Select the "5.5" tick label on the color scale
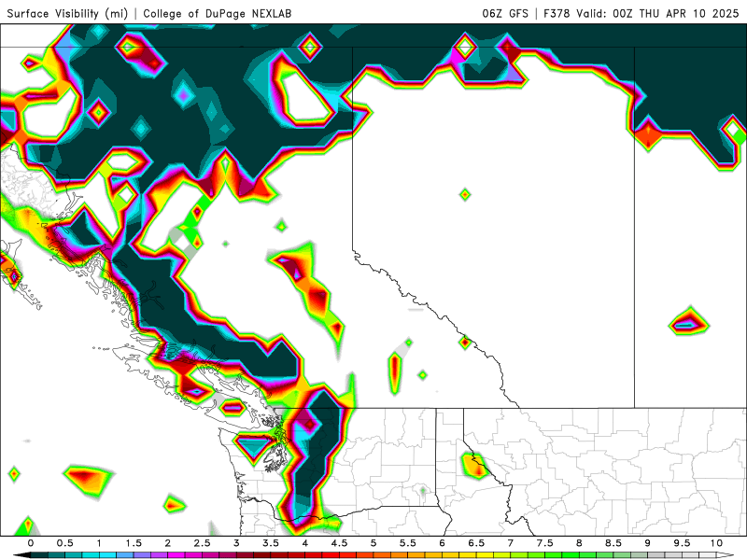747x560 pixels. [408, 543]
